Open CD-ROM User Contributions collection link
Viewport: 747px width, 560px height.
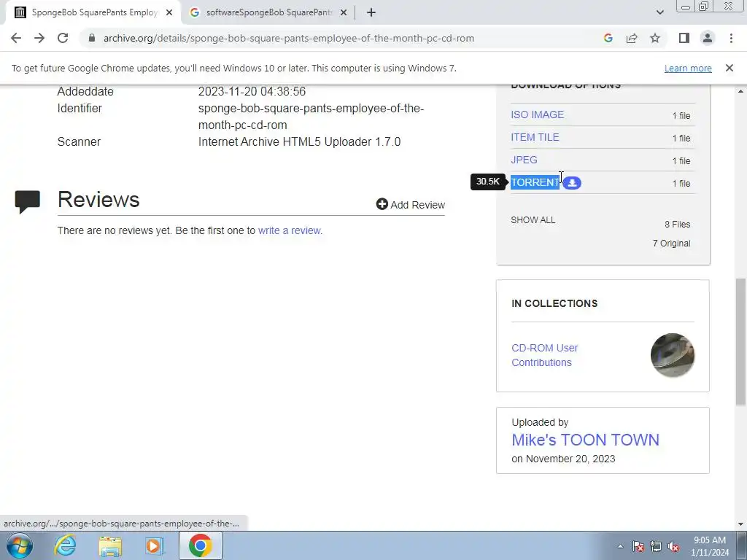pyautogui.click(x=544, y=355)
